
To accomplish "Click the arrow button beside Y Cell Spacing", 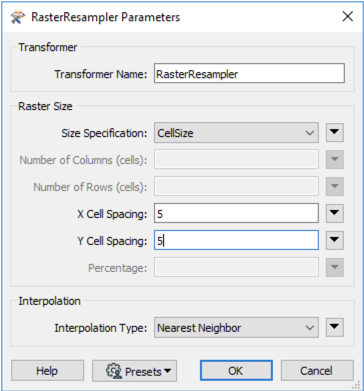I will point(335,240).
